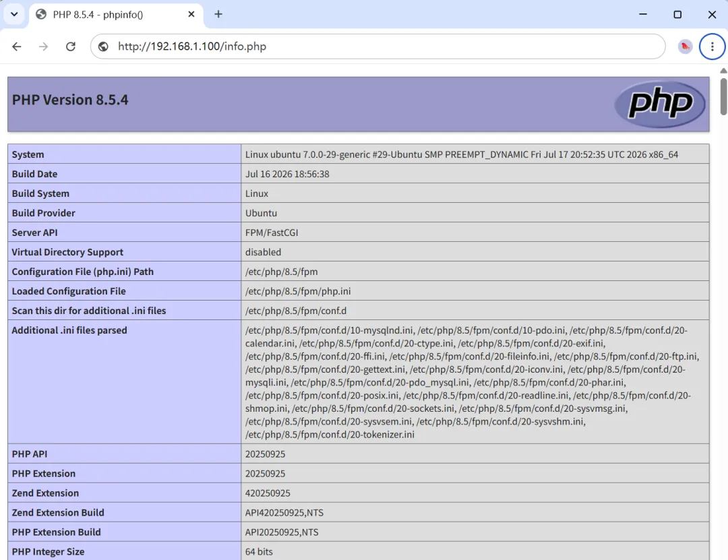Screen dimensions: 728x560
Task: Open the red bird extension icon
Action: 685,46
